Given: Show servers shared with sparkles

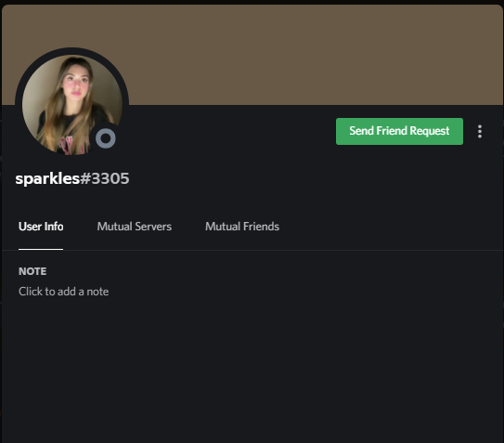Looking at the screenshot, I should point(135,227).
